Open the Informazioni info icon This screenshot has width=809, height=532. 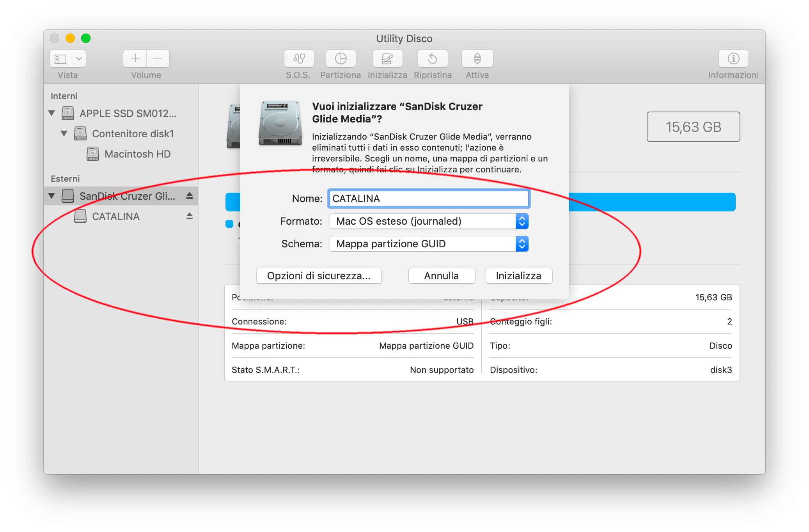[733, 59]
